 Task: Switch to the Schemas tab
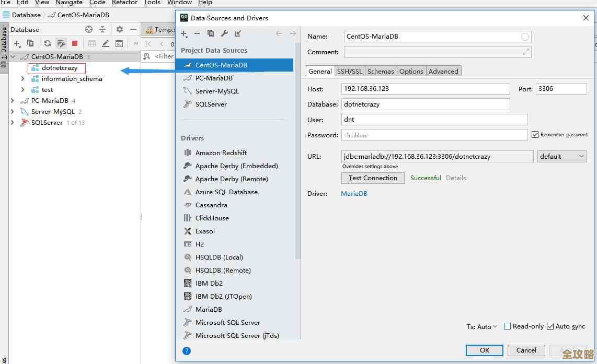click(x=381, y=71)
